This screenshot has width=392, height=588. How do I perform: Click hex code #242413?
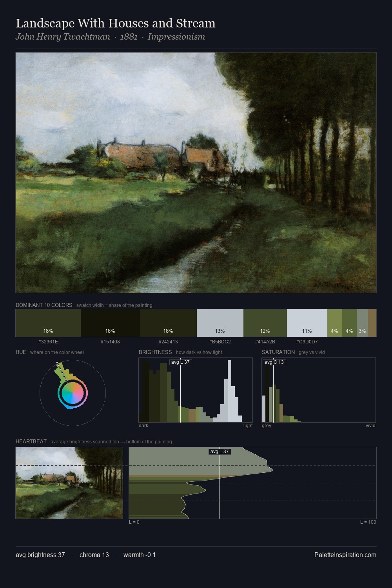(168, 342)
